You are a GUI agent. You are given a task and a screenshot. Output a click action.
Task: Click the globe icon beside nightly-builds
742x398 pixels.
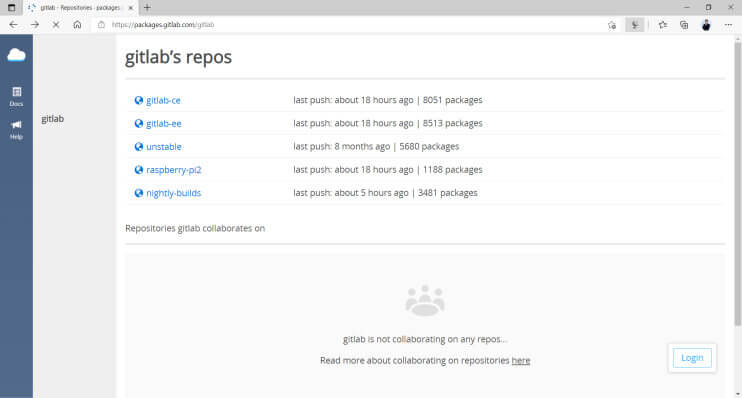pos(139,193)
